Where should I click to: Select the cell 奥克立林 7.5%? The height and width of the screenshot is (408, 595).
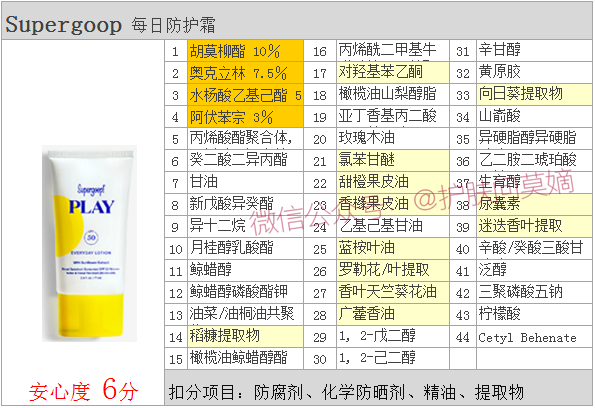tap(246, 73)
